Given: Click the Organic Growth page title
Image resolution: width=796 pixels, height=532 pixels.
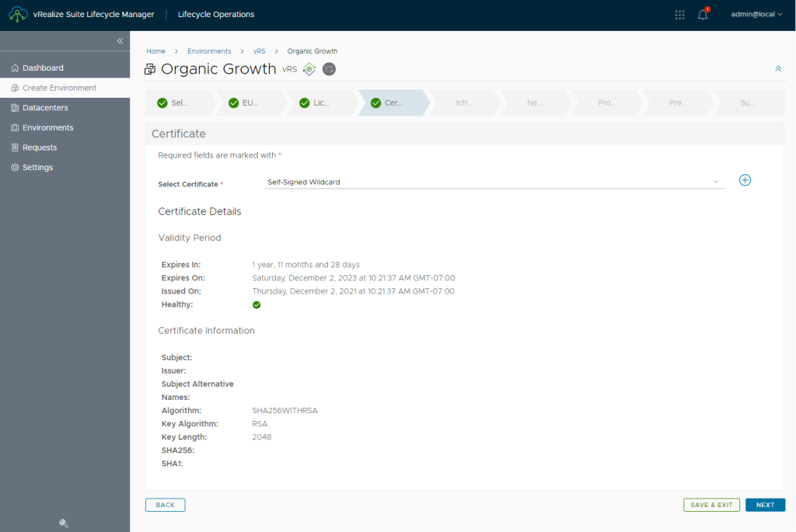Looking at the screenshot, I should [x=218, y=69].
